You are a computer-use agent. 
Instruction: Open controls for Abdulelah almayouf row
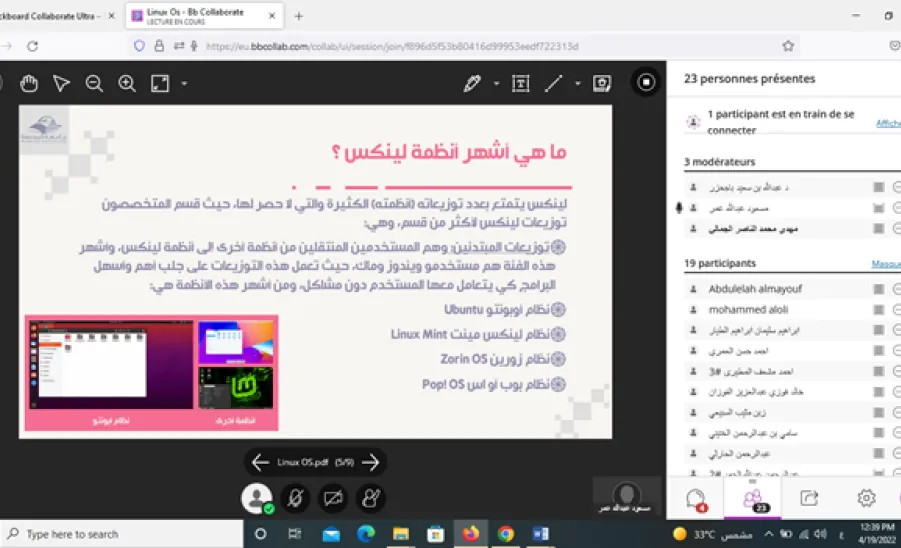(896, 289)
